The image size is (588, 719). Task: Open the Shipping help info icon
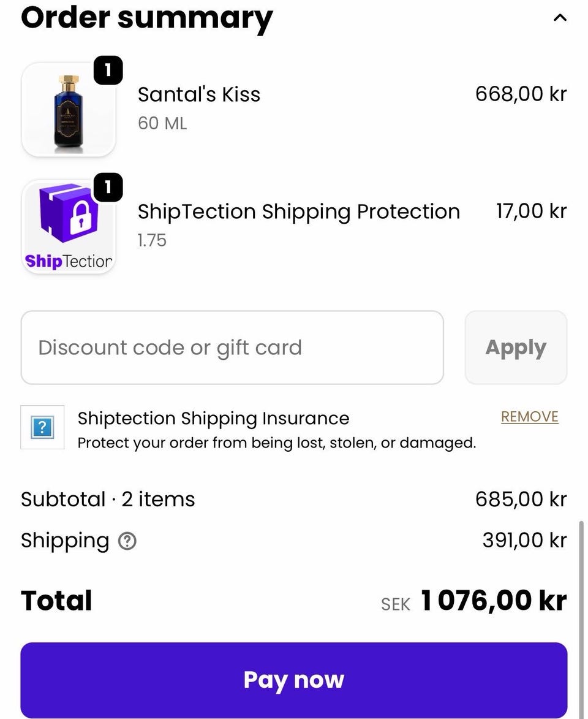(127, 541)
